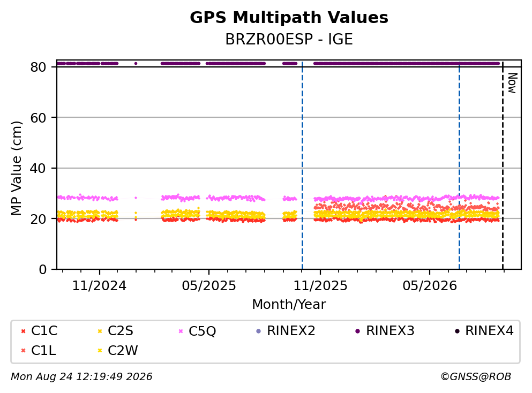Click the BRZR00ESP - IGE subtitle
The image size is (532, 393).
pyautogui.click(x=289, y=39)
